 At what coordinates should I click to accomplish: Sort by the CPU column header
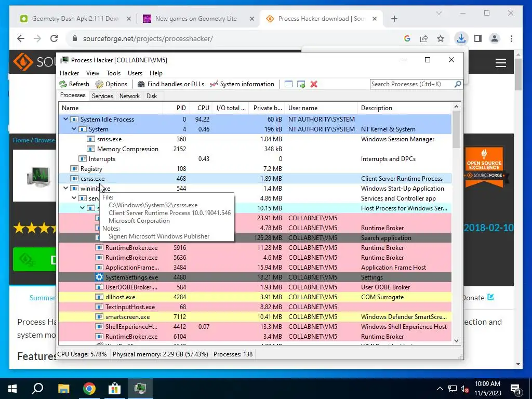[201, 108]
